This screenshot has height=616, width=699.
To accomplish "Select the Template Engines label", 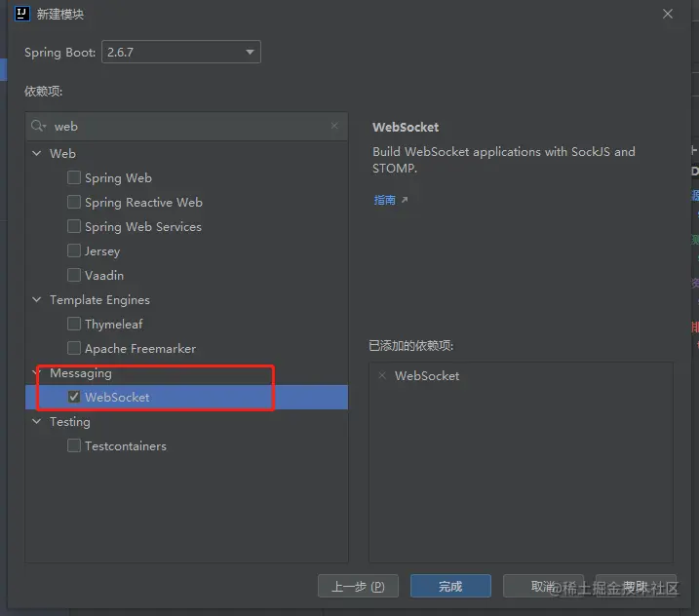I will click(x=99, y=300).
